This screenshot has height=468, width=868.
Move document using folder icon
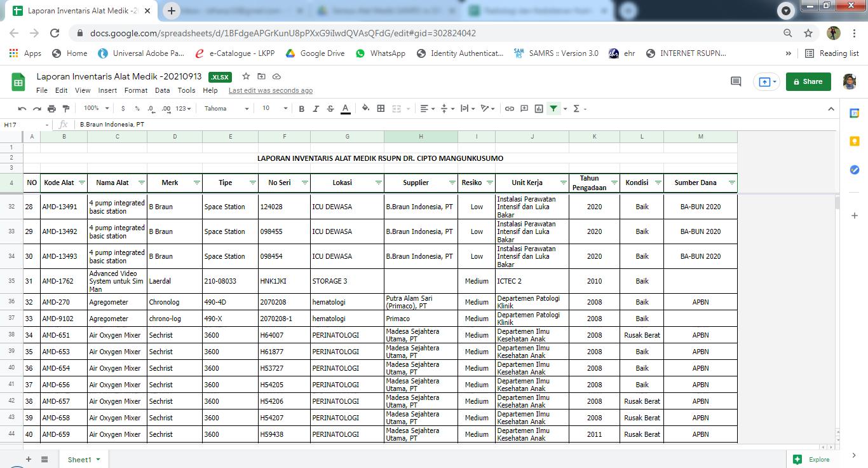(x=261, y=76)
